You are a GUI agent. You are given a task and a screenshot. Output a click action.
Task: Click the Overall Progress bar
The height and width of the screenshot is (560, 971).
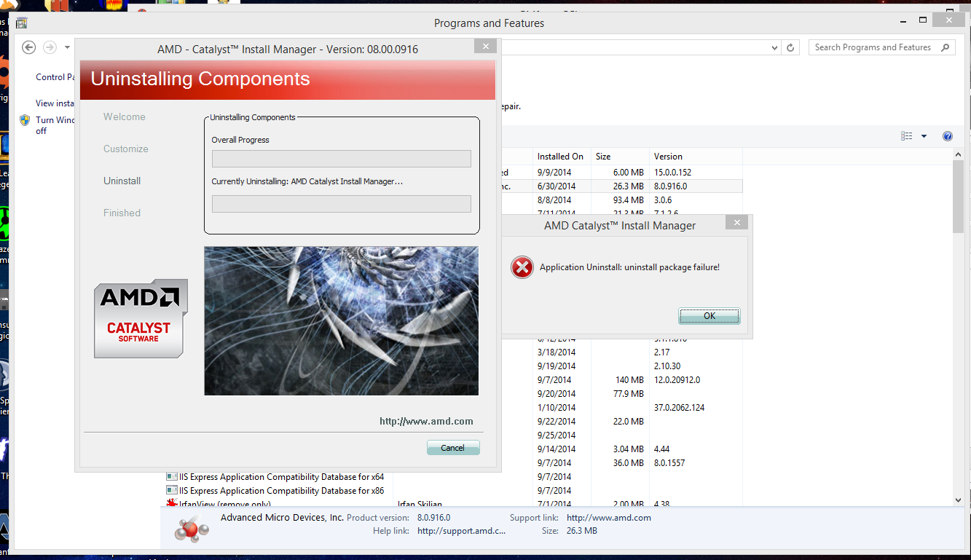click(341, 159)
